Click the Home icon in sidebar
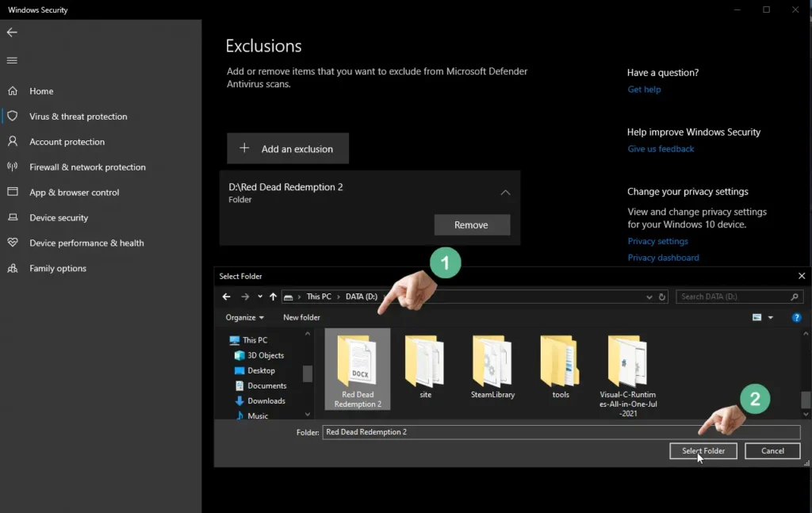812x513 pixels. point(13,91)
